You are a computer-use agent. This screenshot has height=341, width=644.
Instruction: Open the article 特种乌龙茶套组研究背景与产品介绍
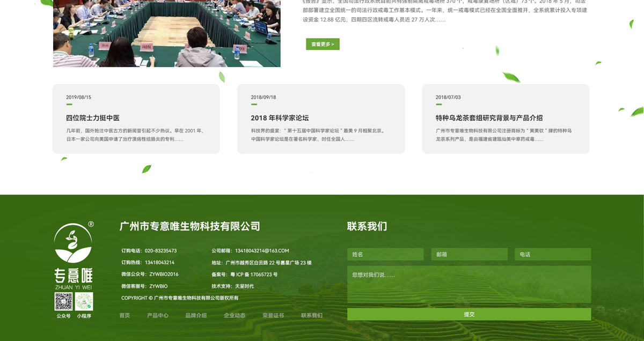489,118
